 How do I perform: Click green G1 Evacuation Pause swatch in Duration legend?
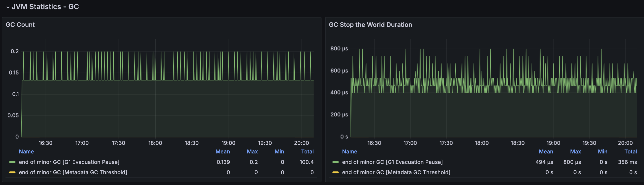(x=336, y=162)
